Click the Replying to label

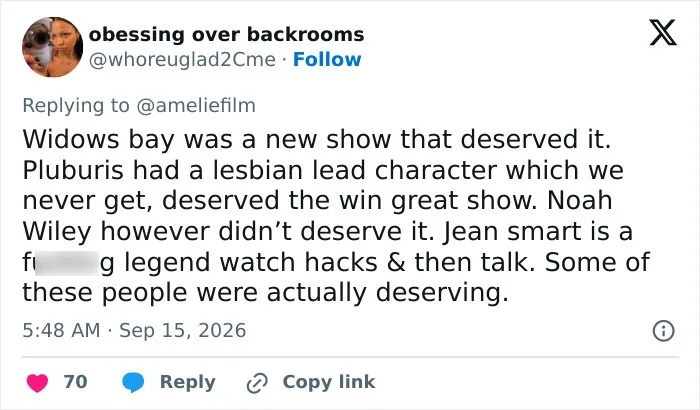76,106
